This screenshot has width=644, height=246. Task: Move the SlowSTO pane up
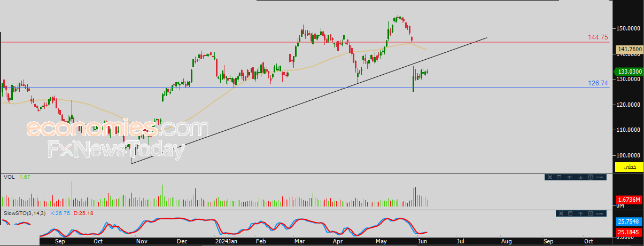pyautogui.click(x=580, y=213)
